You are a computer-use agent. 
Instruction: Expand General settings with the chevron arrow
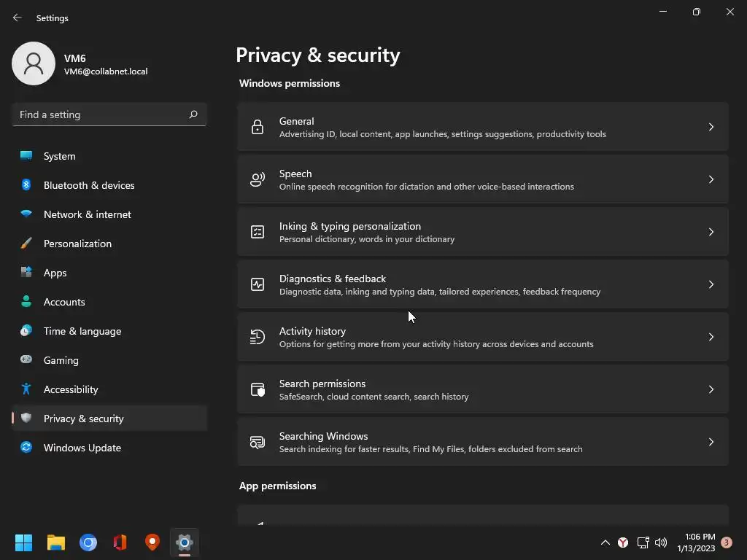pyautogui.click(x=711, y=127)
